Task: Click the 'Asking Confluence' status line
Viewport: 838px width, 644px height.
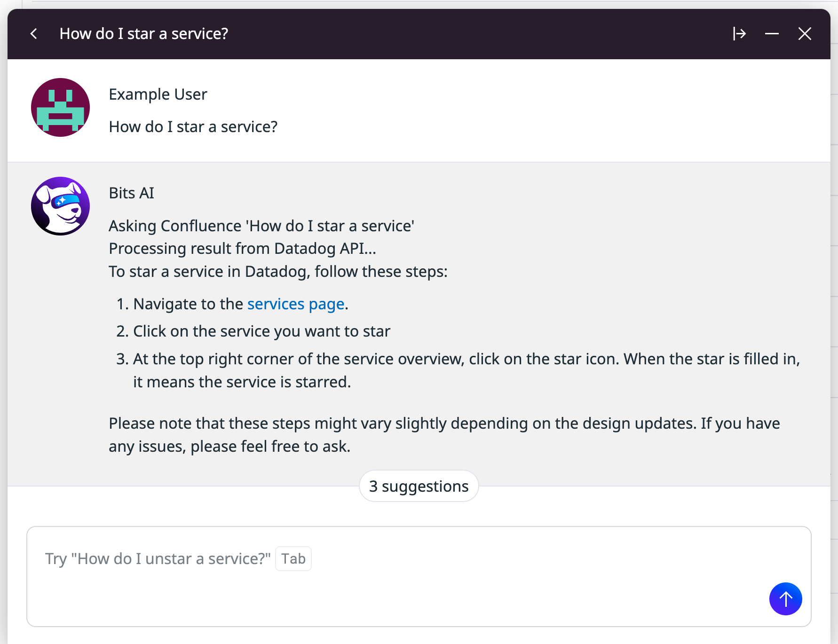Action: click(x=261, y=226)
